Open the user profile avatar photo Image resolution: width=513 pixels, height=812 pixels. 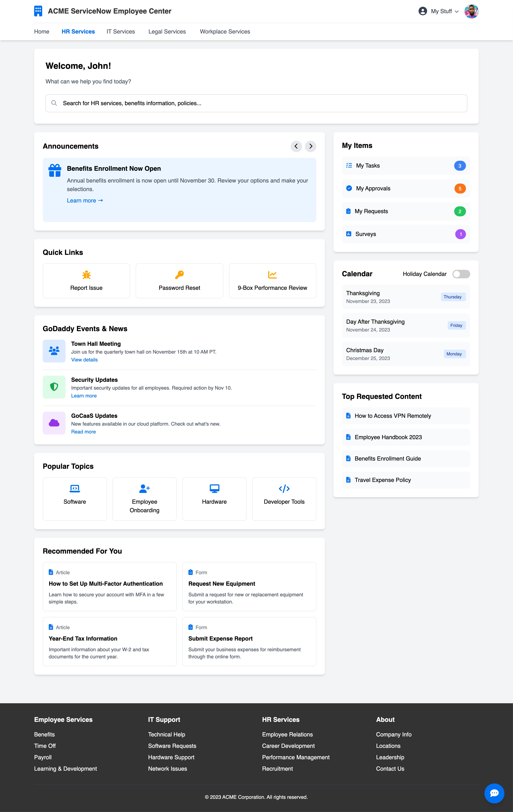(x=471, y=11)
